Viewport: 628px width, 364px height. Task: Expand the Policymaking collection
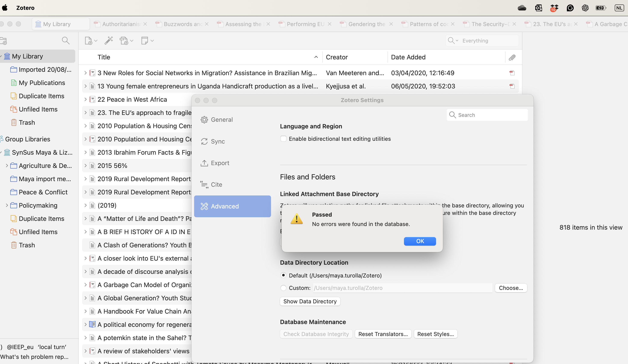tap(7, 205)
